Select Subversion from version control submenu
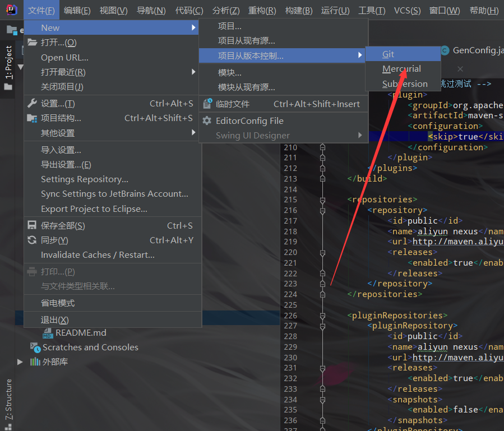The width and height of the screenshot is (504, 431). pyautogui.click(x=403, y=84)
